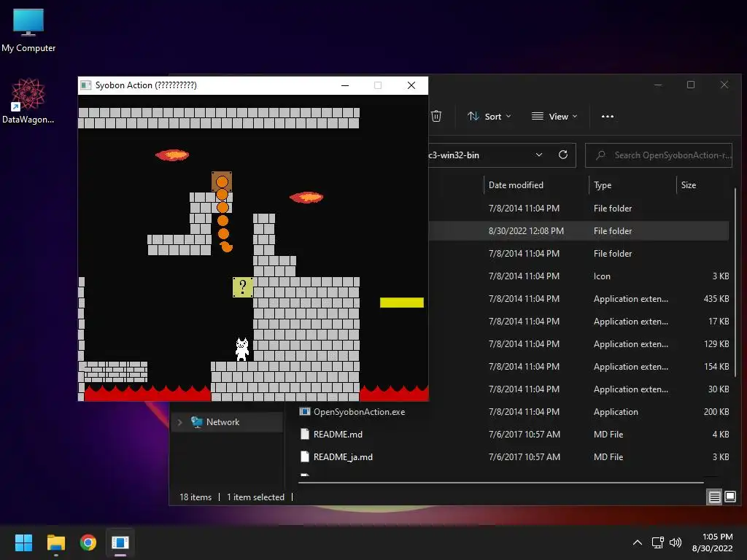Click the delete trash icon in File Explorer
This screenshot has width=747, height=560.
coord(436,116)
